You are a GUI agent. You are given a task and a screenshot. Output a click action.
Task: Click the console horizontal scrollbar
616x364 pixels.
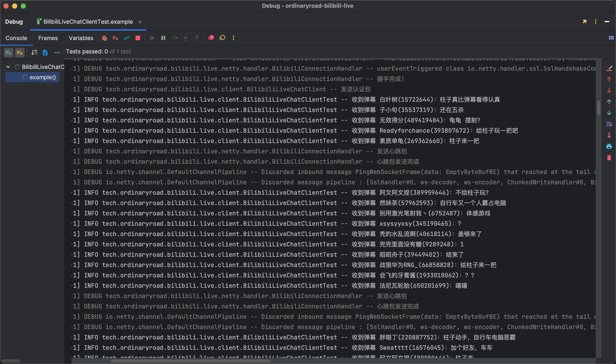191,361
